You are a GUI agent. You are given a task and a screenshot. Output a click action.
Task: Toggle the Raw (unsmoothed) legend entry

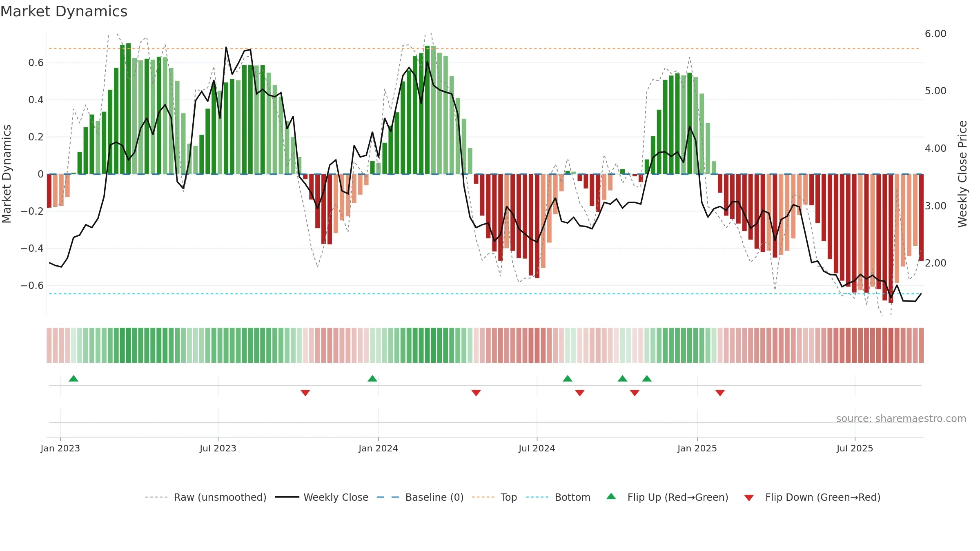click(205, 497)
